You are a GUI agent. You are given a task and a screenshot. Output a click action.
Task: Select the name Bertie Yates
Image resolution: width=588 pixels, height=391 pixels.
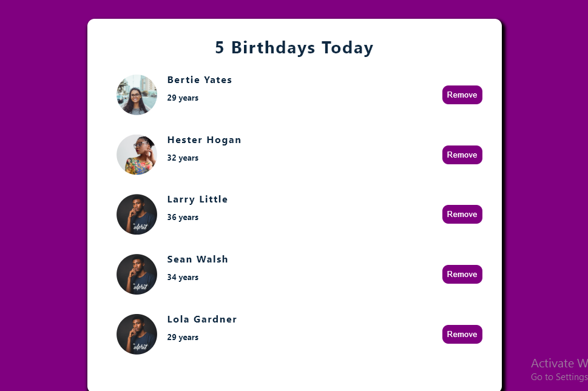point(200,79)
